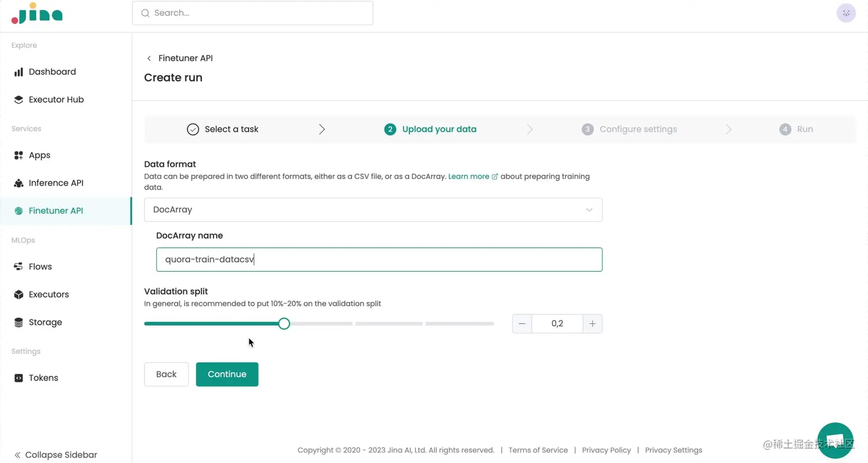Click the validation split value 0,2 field

pyautogui.click(x=557, y=323)
